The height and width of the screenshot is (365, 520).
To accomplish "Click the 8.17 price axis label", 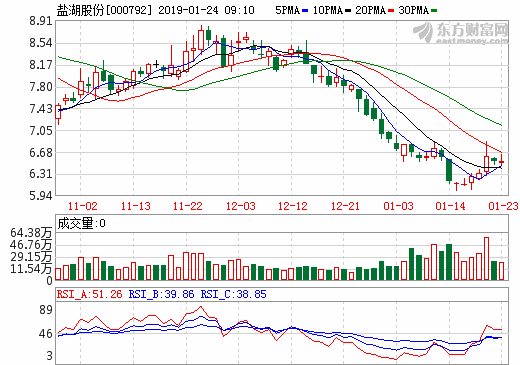I will point(41,65).
